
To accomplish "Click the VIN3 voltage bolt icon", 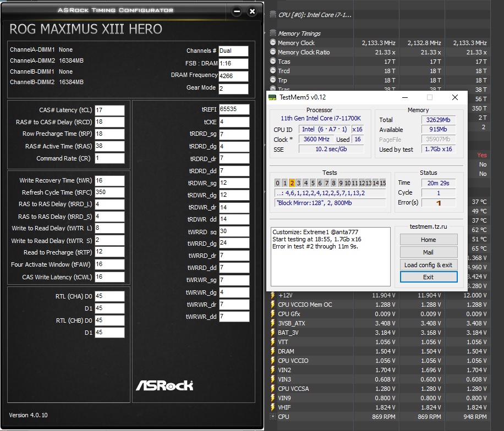I will point(273,379).
